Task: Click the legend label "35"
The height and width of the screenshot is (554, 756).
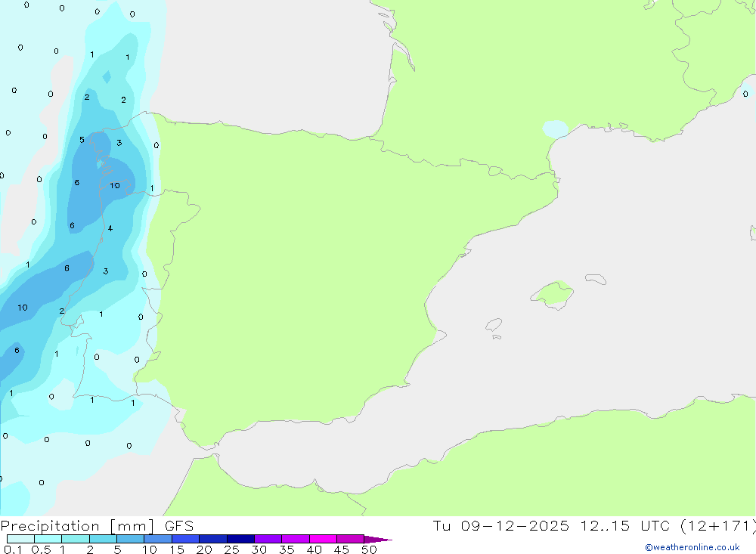Action: tap(287, 549)
